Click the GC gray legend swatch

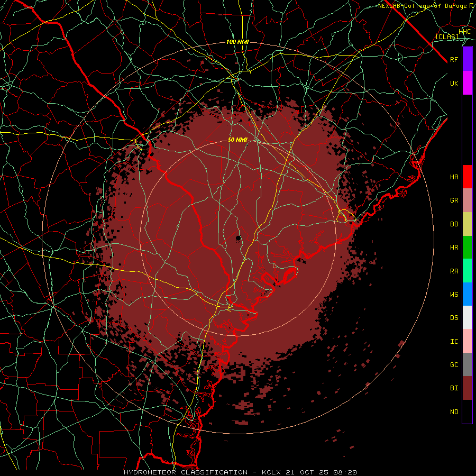pyautogui.click(x=467, y=364)
